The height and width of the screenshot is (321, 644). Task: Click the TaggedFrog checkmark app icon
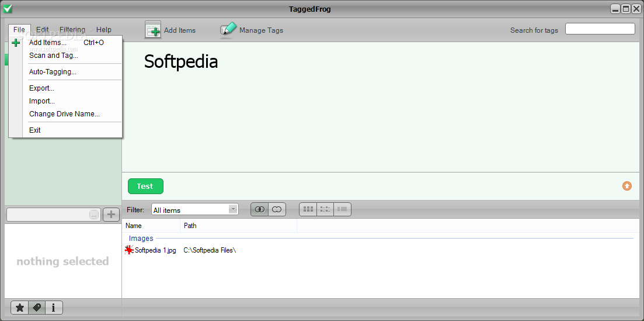pyautogui.click(x=8, y=9)
